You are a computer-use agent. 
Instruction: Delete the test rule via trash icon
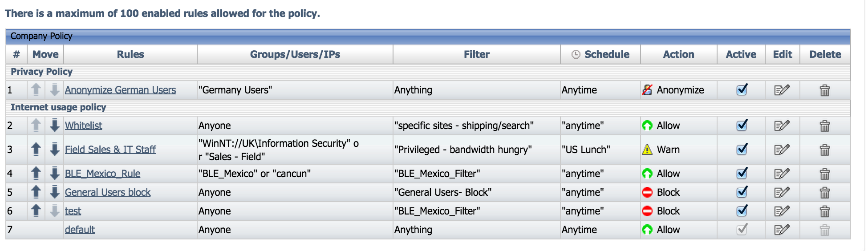coord(824,211)
